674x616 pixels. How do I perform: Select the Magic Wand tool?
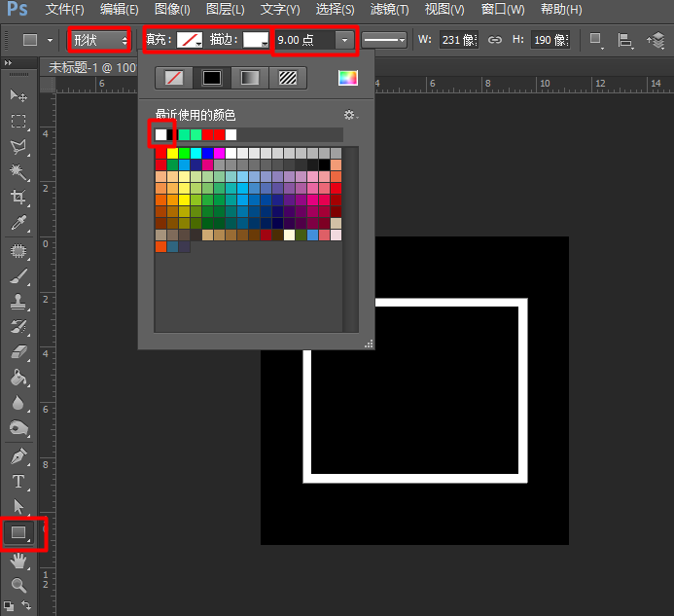click(18, 172)
